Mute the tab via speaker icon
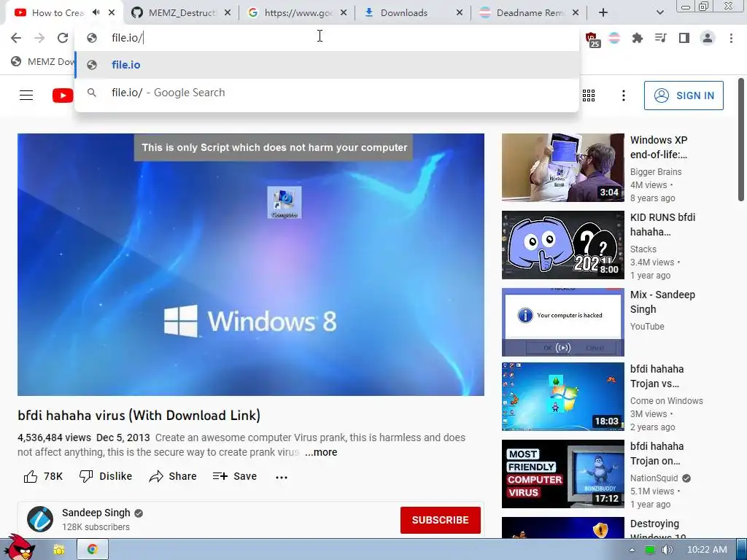This screenshot has width=747, height=560. coord(96,12)
